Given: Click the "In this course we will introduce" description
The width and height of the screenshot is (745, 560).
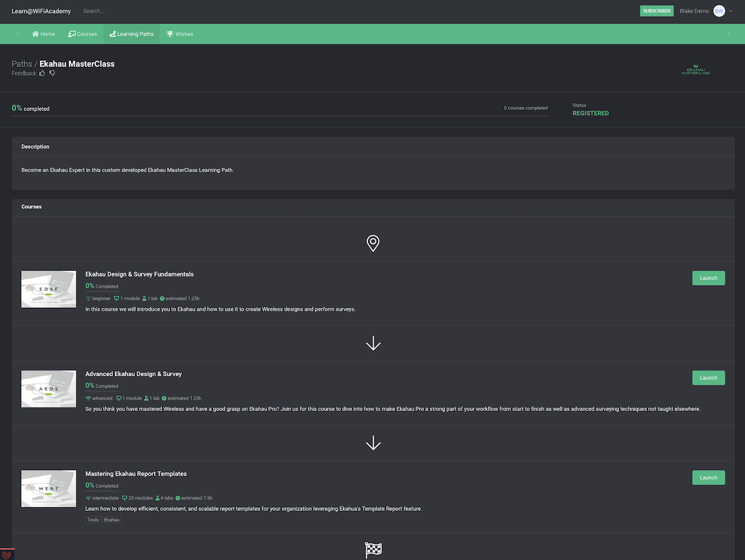Looking at the screenshot, I should coord(220,309).
